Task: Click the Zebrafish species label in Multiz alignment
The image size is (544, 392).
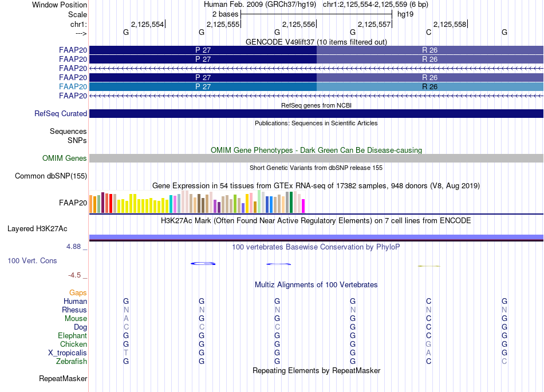Action: point(72,361)
